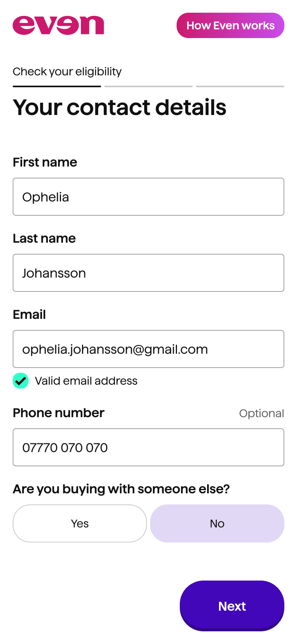Open the How Even works page

coord(230,25)
